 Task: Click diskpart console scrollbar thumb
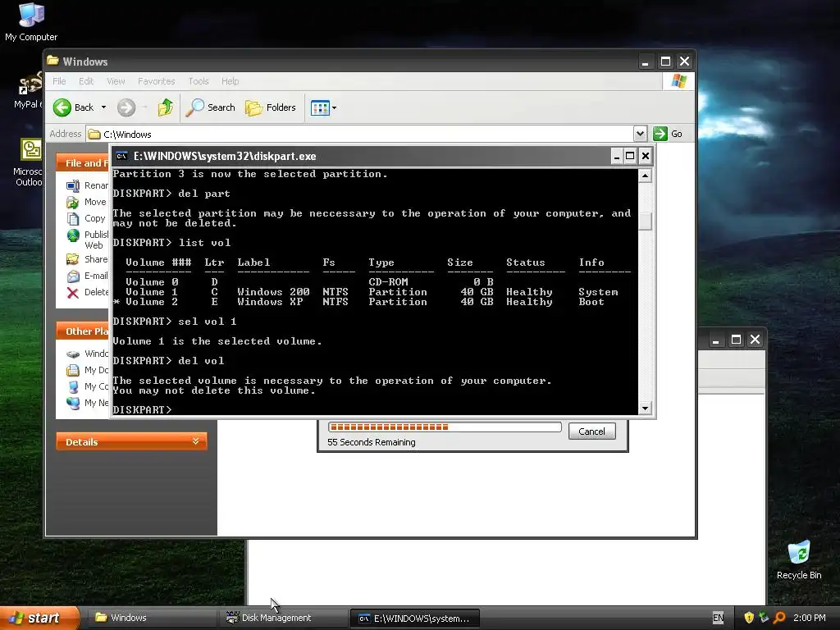646,221
